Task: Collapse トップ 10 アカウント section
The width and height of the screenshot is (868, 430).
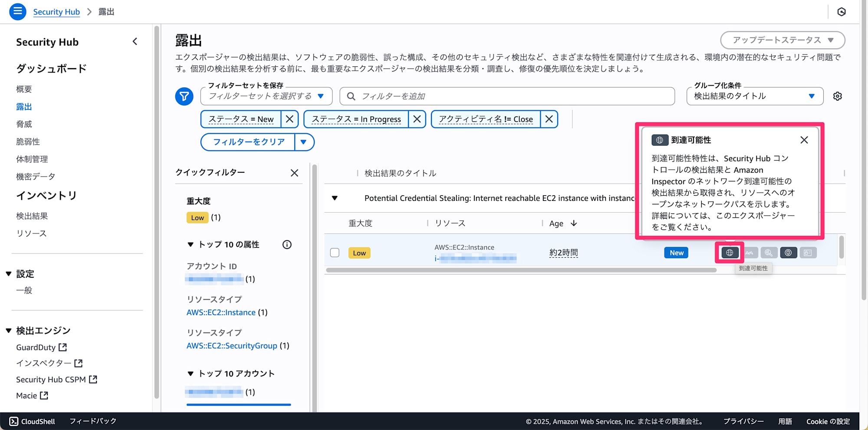Action: (190, 374)
